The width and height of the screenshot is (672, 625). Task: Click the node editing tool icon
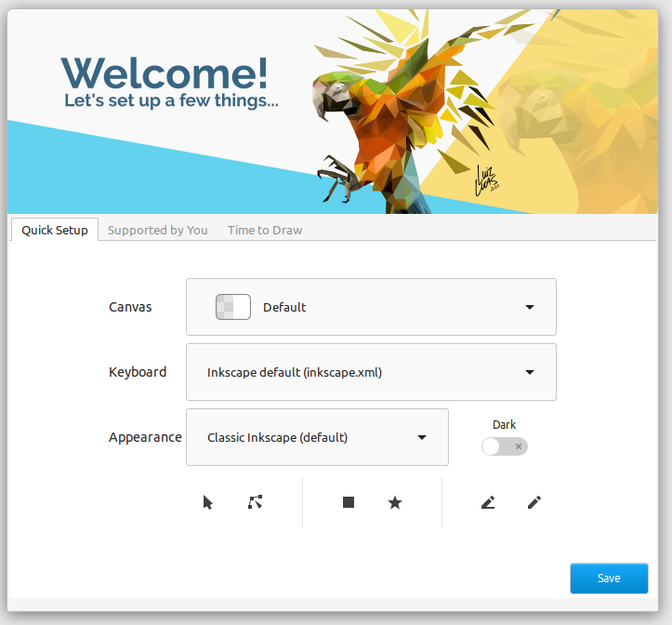coord(256,502)
